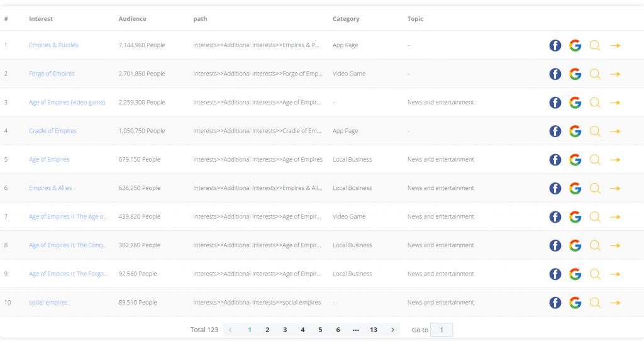Screen dimensions: 644x341
Task: Open the social empires link
Action: tap(48, 302)
